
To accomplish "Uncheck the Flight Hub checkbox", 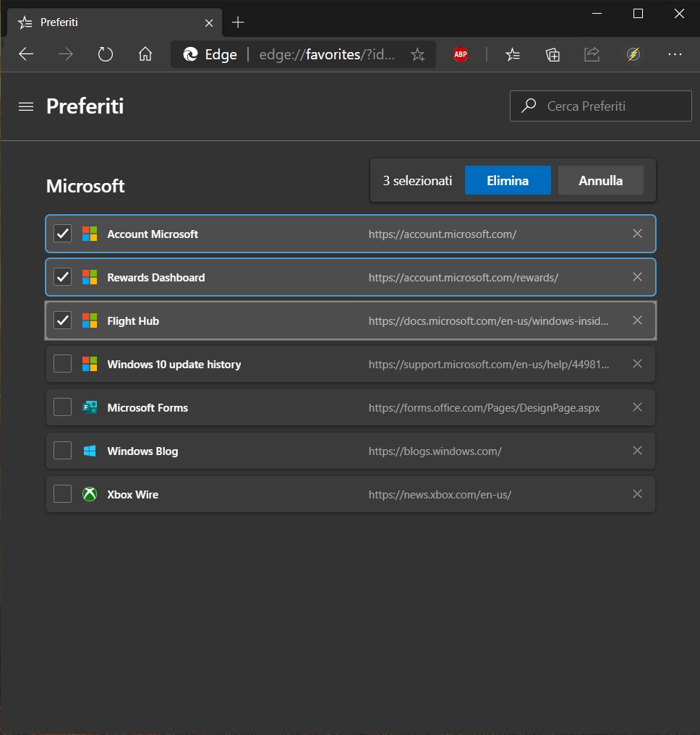I will (x=62, y=320).
